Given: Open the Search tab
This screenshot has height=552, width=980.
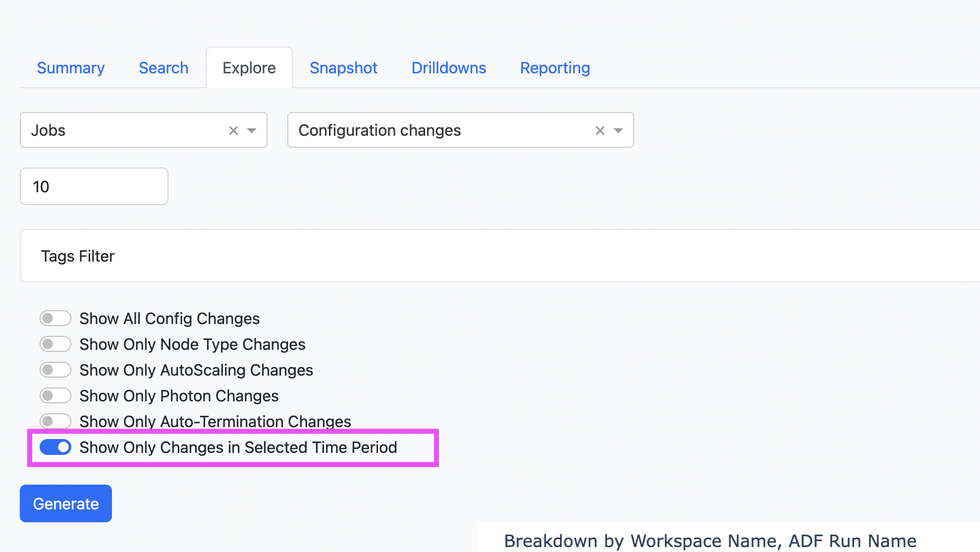Looking at the screenshot, I should [163, 68].
